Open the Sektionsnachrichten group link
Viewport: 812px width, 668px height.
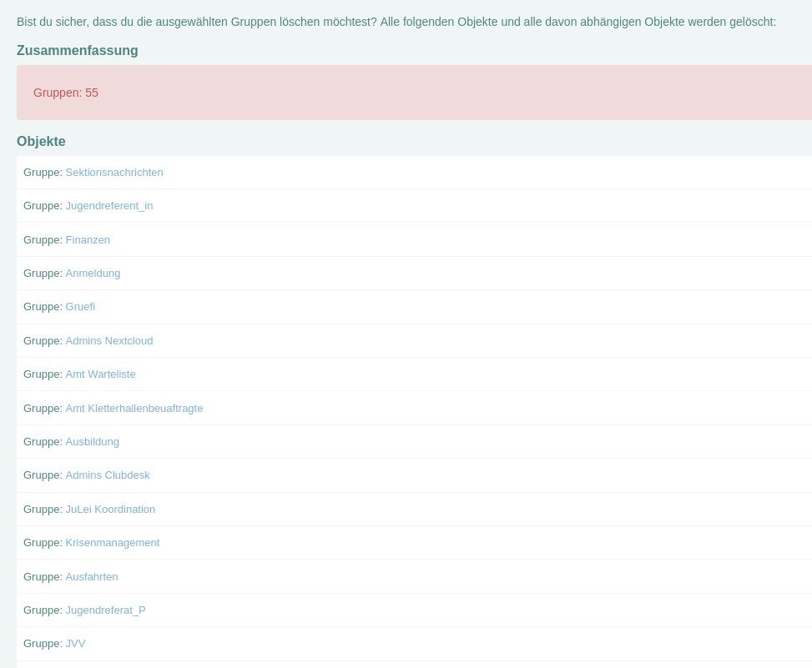114,173
